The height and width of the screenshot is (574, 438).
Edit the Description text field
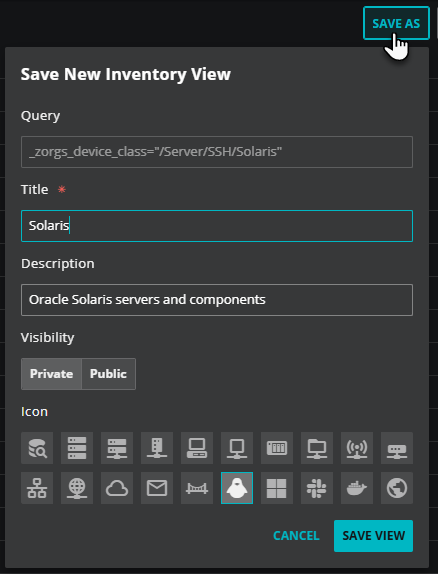pos(217,300)
